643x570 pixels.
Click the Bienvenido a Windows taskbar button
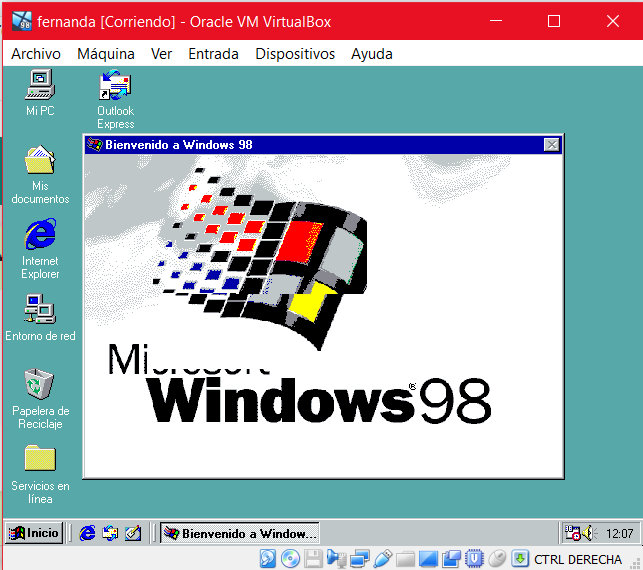[240, 533]
